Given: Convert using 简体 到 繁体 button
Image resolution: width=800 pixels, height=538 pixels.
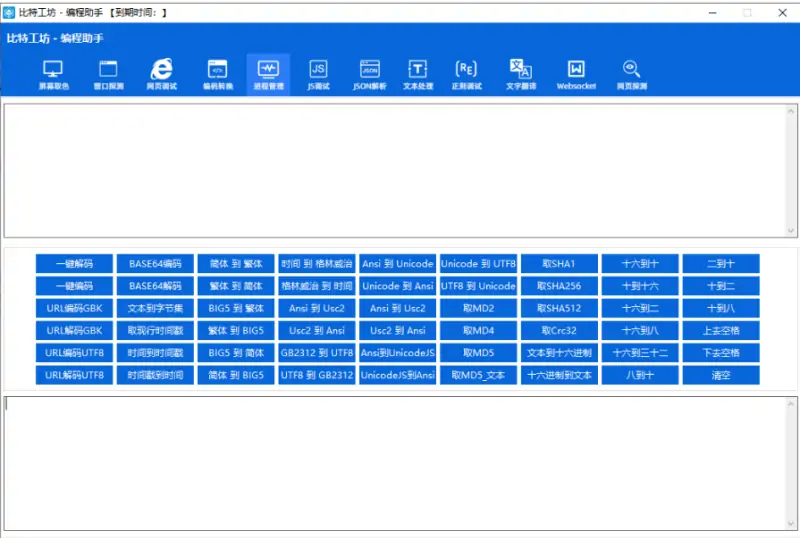Looking at the screenshot, I should pyautogui.click(x=236, y=264).
